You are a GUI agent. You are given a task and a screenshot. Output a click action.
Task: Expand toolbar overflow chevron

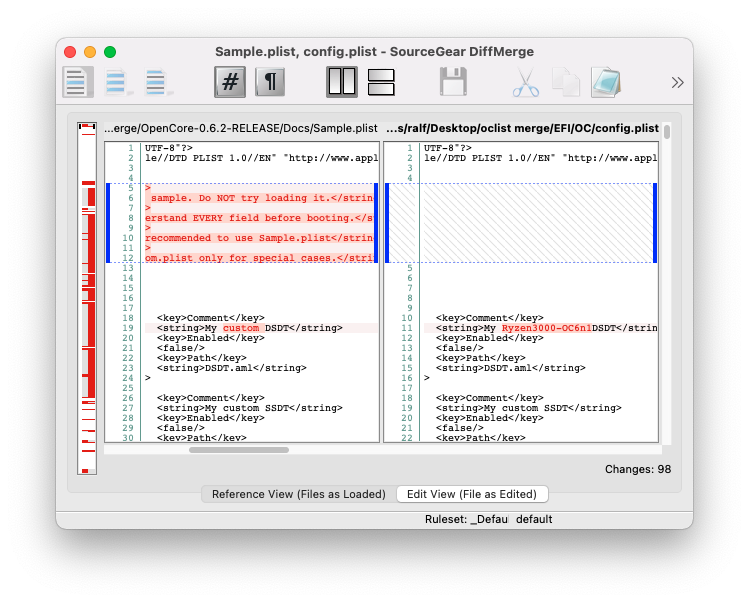coord(677,82)
